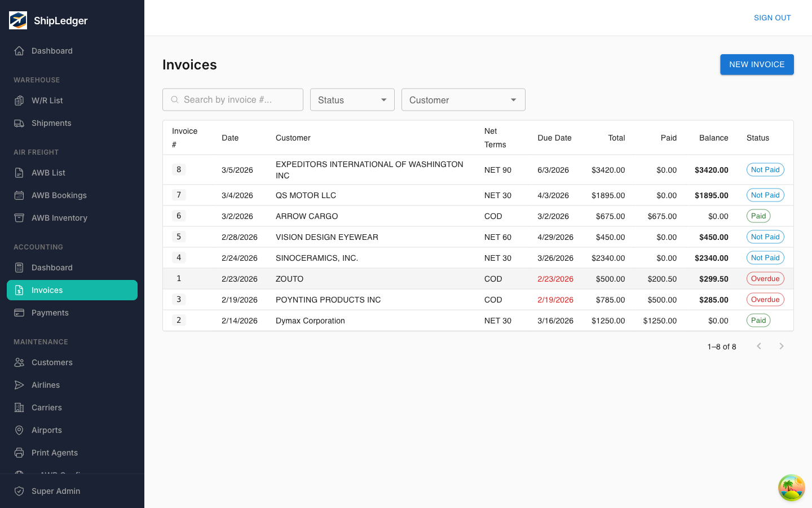Open AWB Inventory archive icon
The width and height of the screenshot is (812, 508).
19,218
